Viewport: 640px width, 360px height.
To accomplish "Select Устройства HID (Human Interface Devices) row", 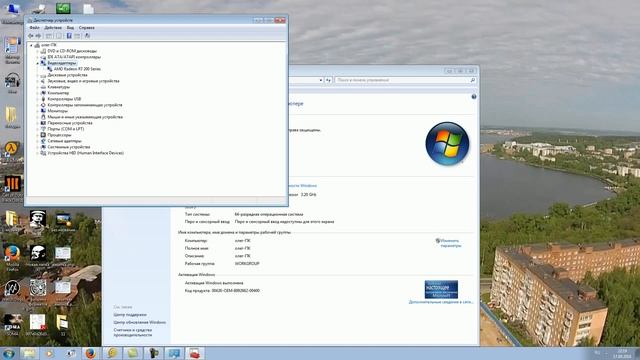I will (85, 153).
